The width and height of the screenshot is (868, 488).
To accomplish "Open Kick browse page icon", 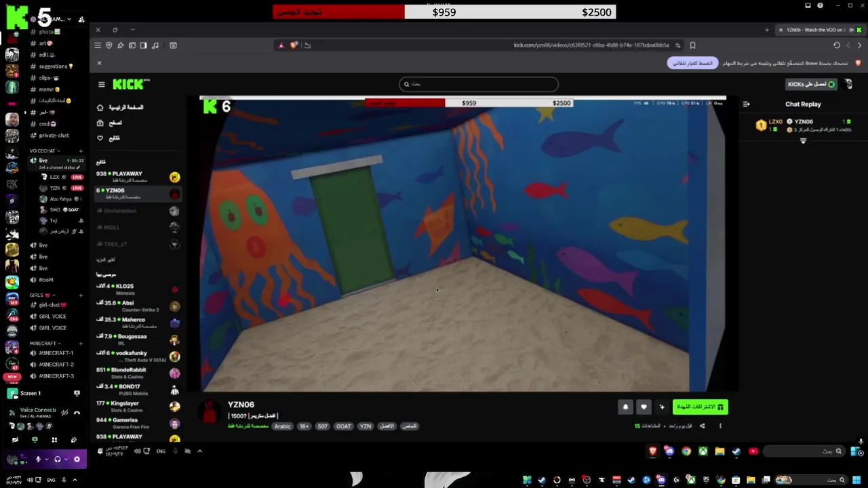I will coord(100,123).
